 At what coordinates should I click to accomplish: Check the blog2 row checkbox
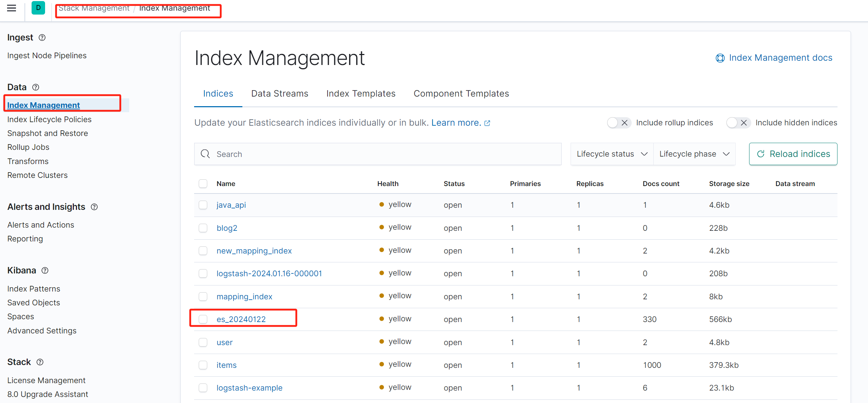point(203,228)
